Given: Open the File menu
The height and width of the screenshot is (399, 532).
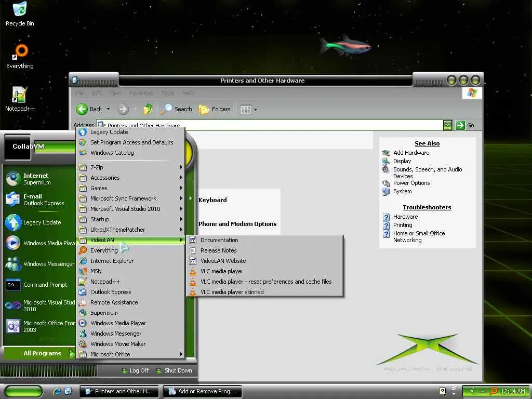Looking at the screenshot, I should [79, 93].
